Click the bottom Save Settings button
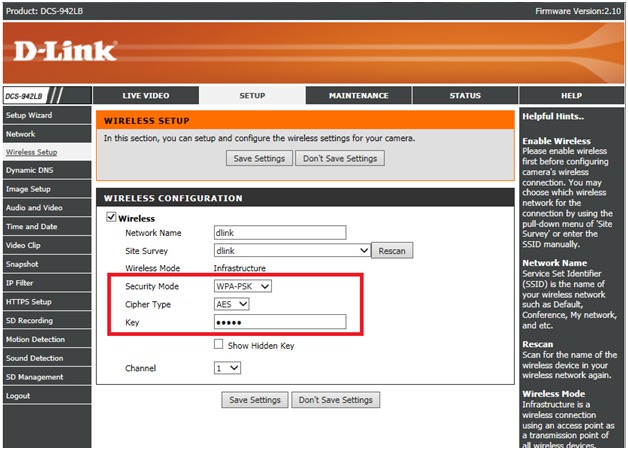 coord(255,400)
